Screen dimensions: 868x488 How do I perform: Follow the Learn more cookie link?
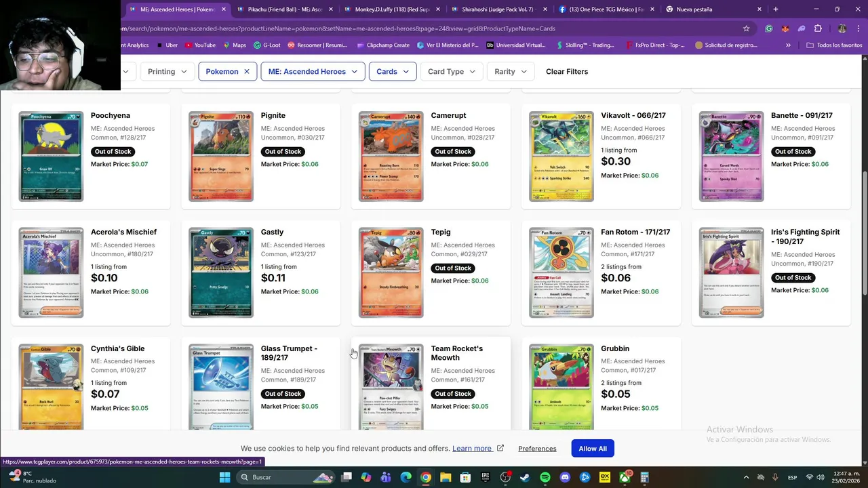(472, 449)
